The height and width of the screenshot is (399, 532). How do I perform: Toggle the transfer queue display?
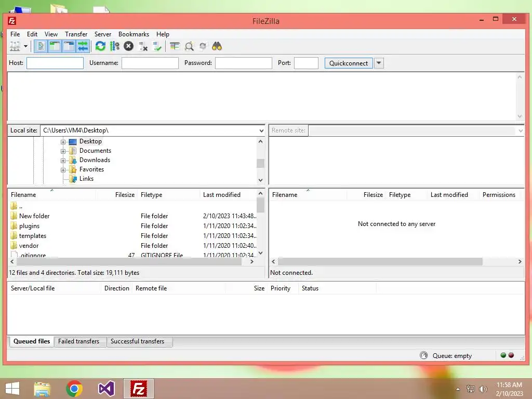(83, 46)
